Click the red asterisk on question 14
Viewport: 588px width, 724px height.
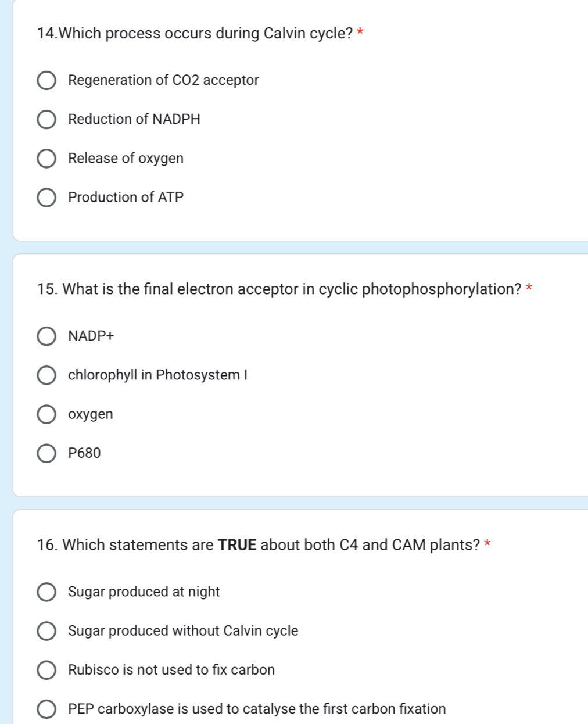click(x=360, y=34)
